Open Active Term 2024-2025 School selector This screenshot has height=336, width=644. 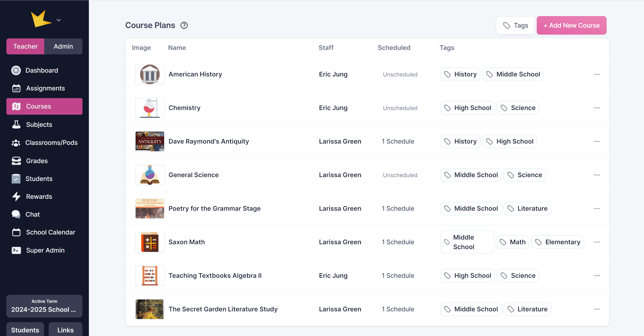tap(44, 306)
